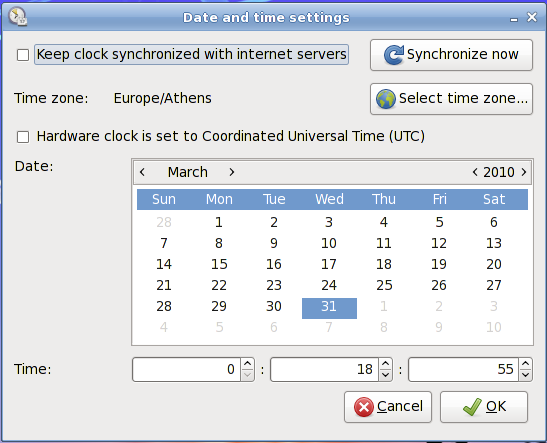
Task: Click the globe icon on Select time zone
Action: tap(385, 99)
